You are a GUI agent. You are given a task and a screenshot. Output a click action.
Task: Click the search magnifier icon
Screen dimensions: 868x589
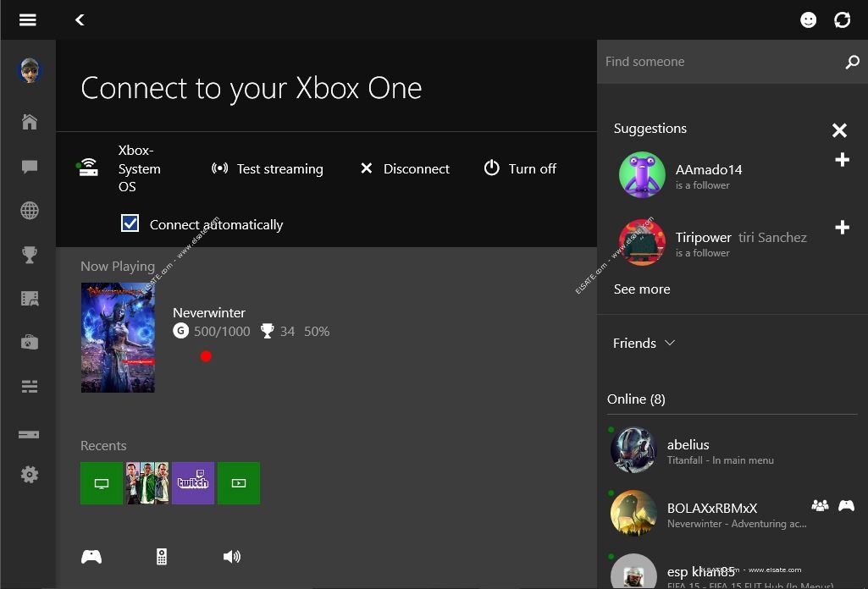click(853, 62)
